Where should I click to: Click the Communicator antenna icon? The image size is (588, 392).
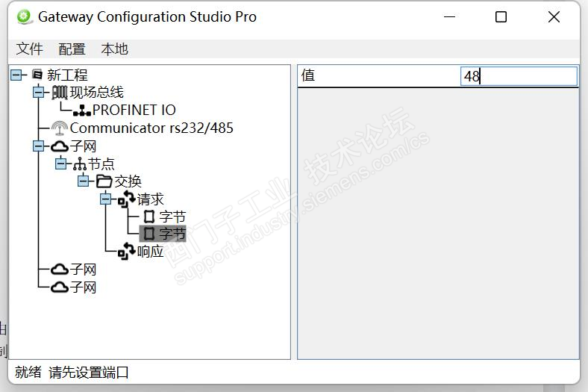(60, 128)
